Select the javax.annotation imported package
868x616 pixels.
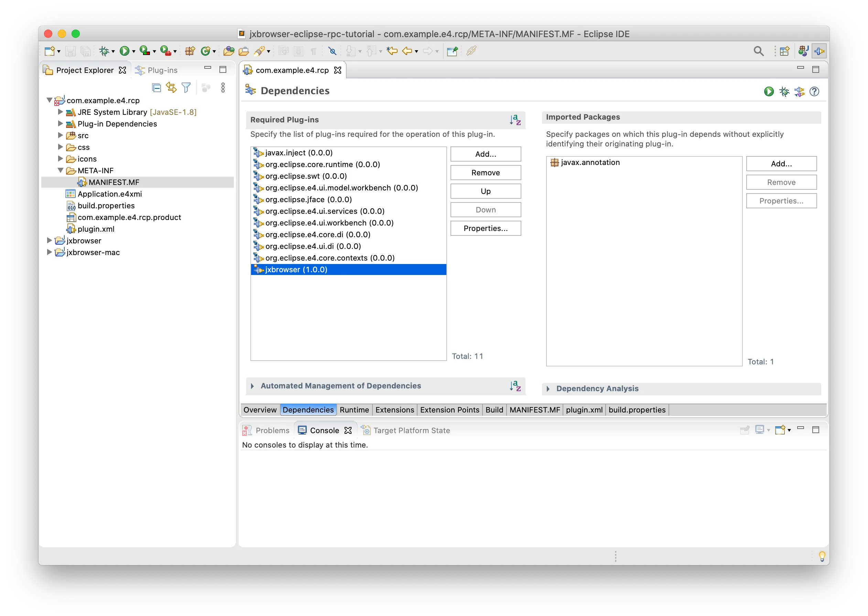[x=590, y=162]
